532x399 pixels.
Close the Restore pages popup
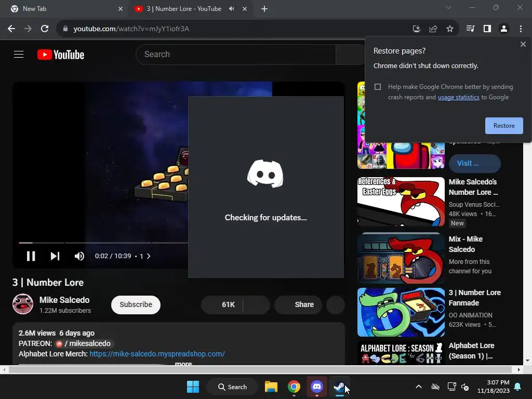coord(523,44)
